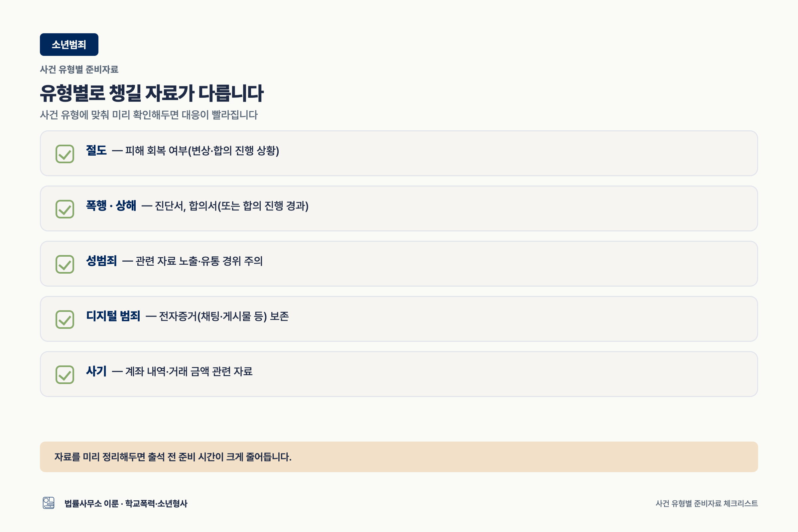
Task: Click the 사건 유형별 준비자료 subtitle above title
Action: click(79, 69)
